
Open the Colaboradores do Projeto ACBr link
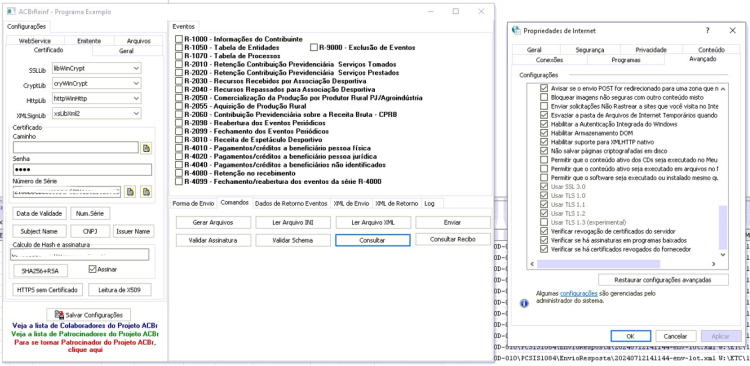click(85, 326)
